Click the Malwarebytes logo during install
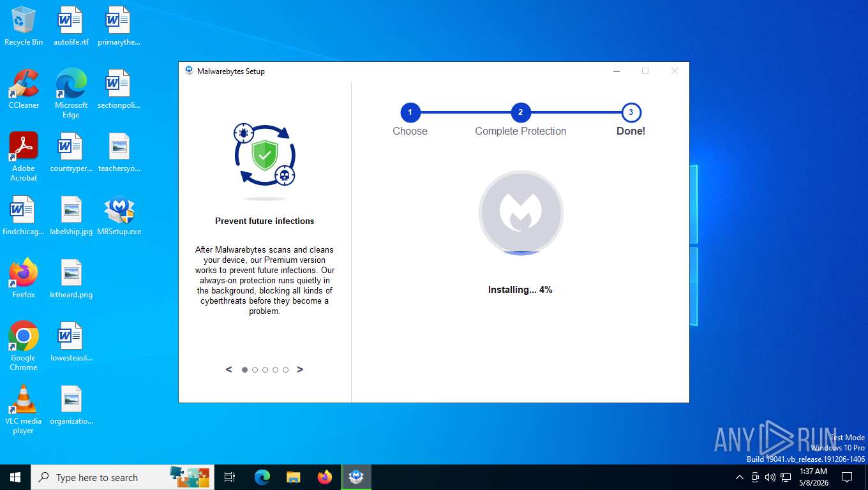The image size is (868, 490). coord(521,212)
